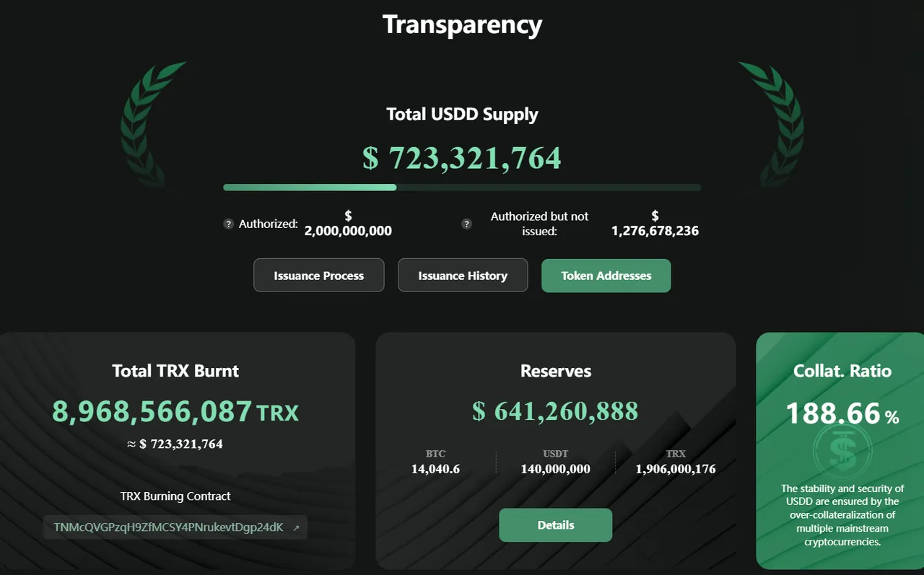Viewport: 924px width, 575px height.
Task: Click the approximate value ≈ $ 723,321,764
Action: (175, 444)
